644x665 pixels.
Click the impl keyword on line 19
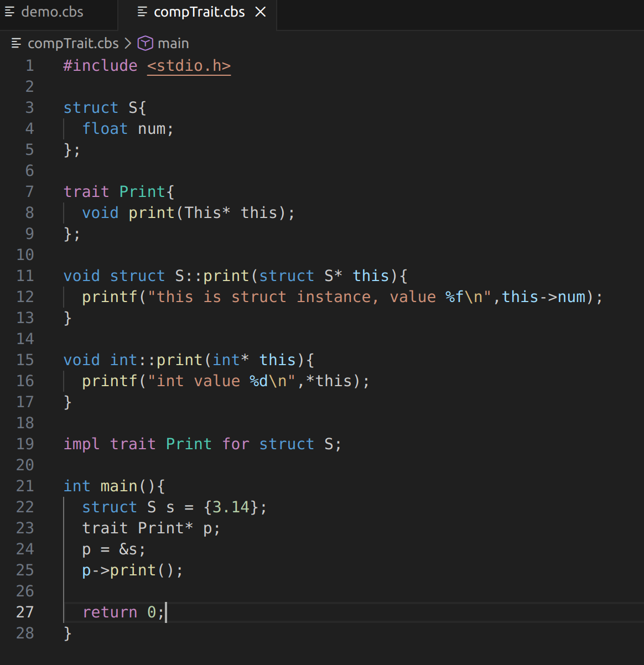[x=81, y=444]
